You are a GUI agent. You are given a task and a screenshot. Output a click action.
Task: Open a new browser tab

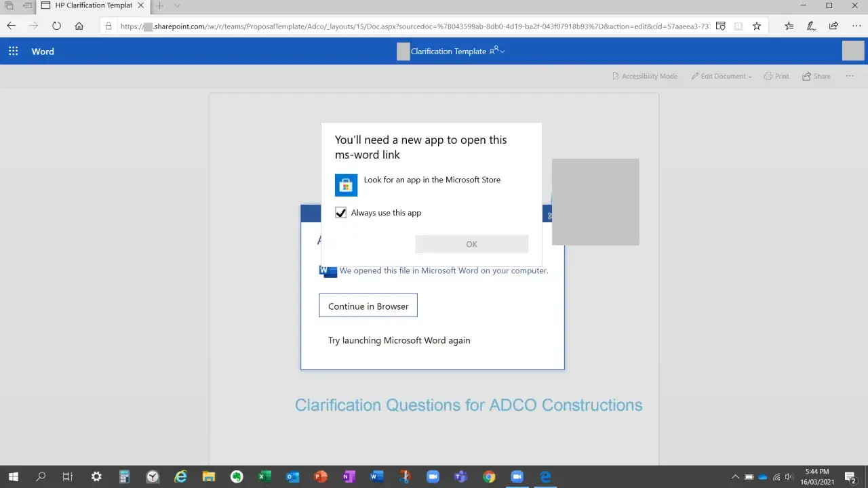click(160, 5)
